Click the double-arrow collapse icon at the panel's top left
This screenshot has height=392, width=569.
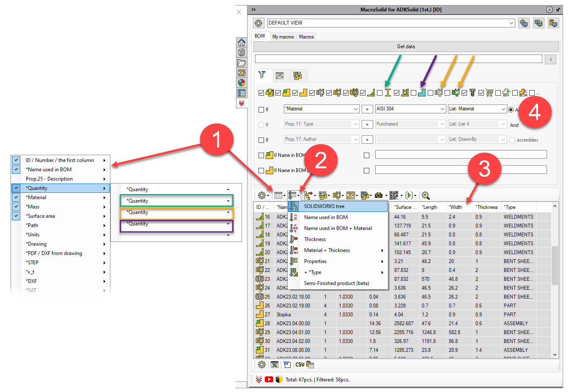pos(253,9)
